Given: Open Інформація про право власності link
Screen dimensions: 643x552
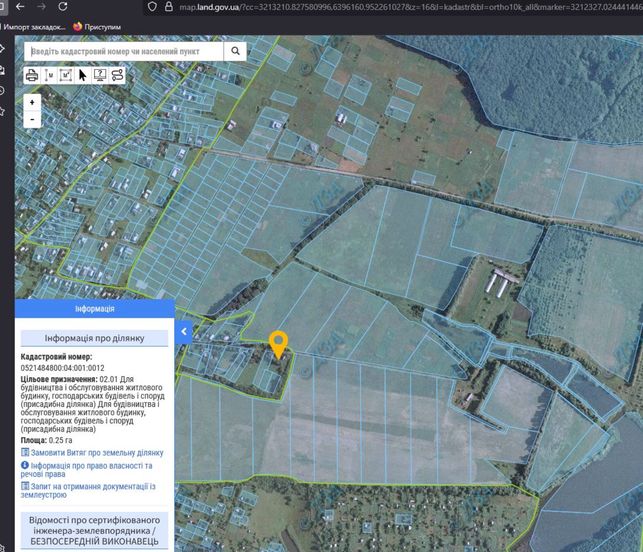Looking at the screenshot, I should [87, 470].
